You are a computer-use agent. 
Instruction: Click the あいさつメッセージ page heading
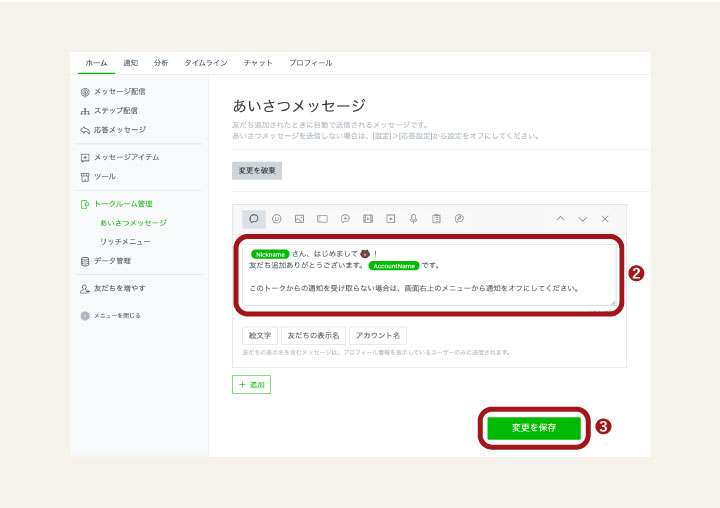pyautogui.click(x=299, y=106)
